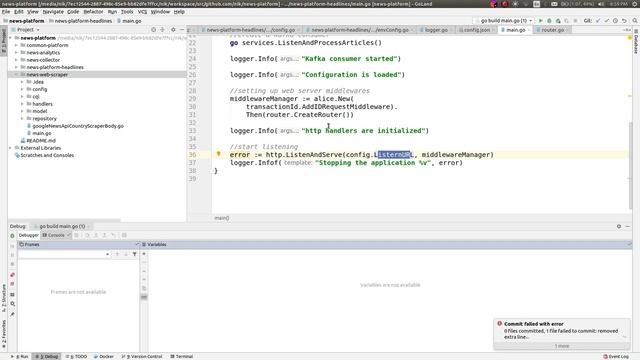Hide the Project panel with minimize icon
This screenshot has height=360, width=640.
182,30
